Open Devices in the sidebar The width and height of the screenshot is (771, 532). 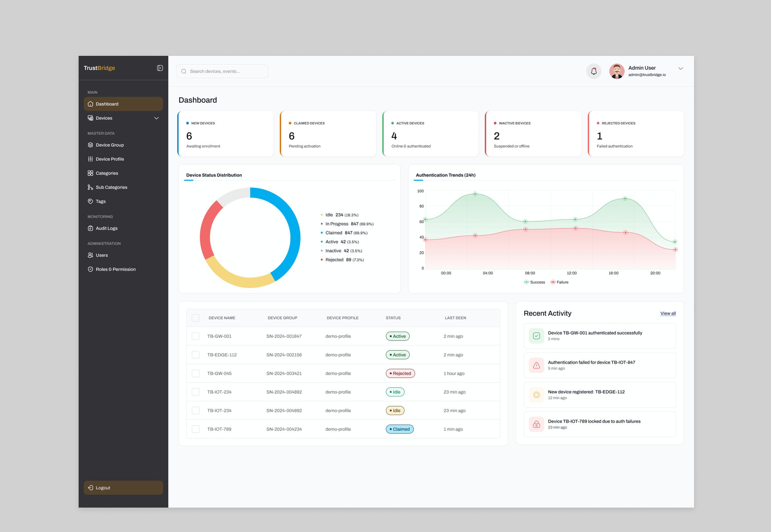(123, 118)
